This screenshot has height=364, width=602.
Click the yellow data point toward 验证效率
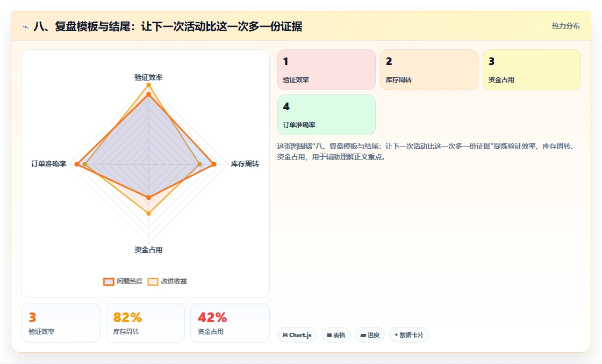click(x=148, y=85)
